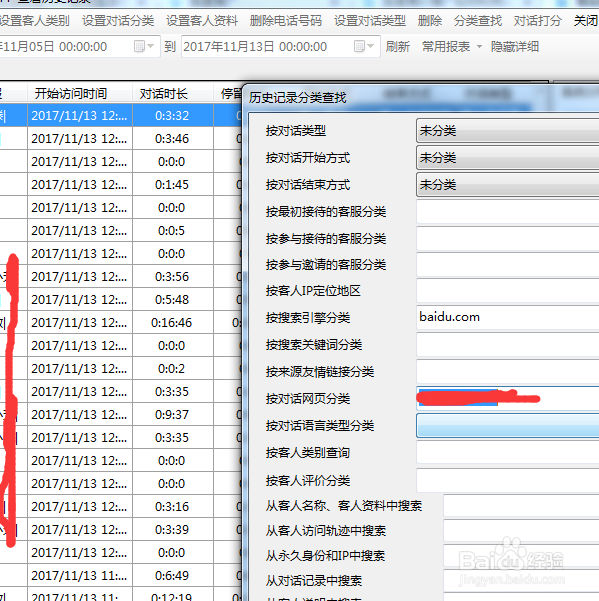Select the row with duration 0:3:16
This screenshot has height=601, width=599.
pyautogui.click(x=121, y=506)
